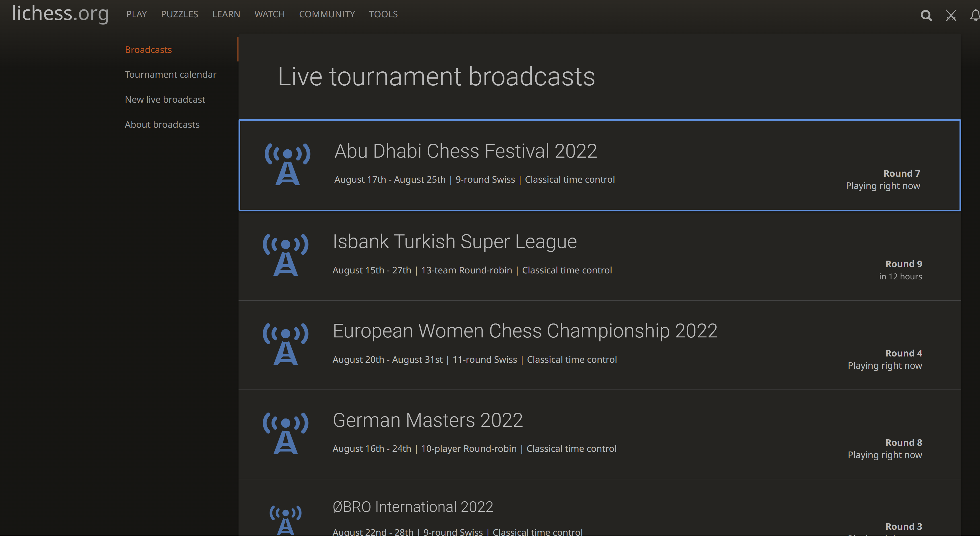Click German Masters 'Round 8' status
This screenshot has height=536, width=980.
(x=903, y=442)
